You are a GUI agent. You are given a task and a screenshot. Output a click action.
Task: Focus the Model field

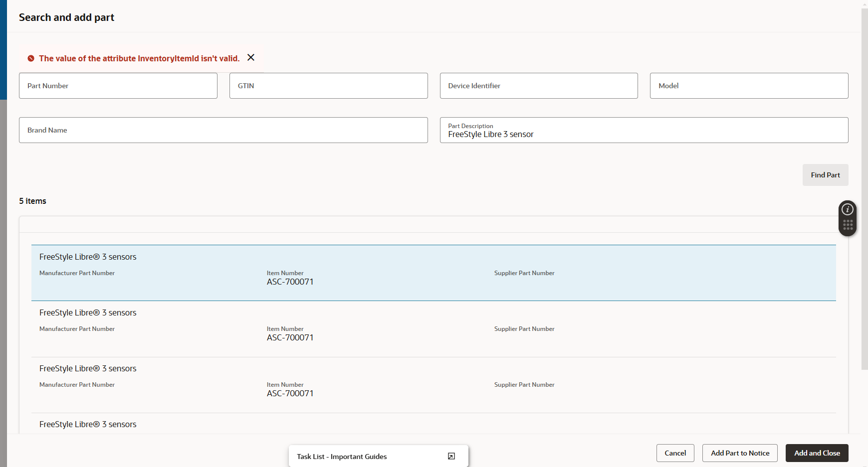(x=749, y=86)
